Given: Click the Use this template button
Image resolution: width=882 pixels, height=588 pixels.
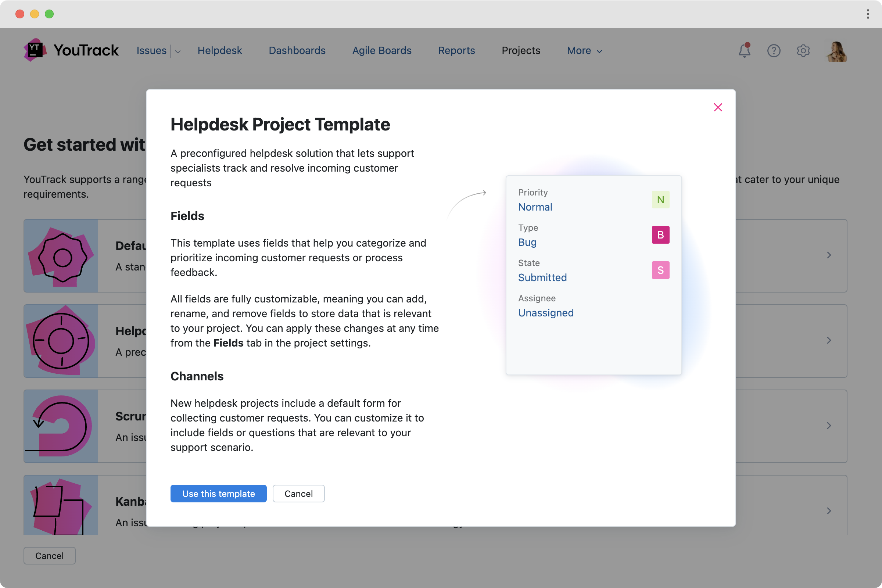Looking at the screenshot, I should [218, 494].
